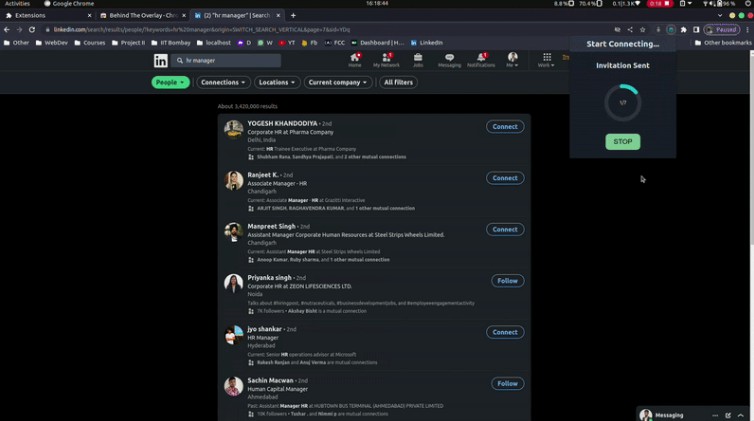Go to My Network icon

pos(386,58)
